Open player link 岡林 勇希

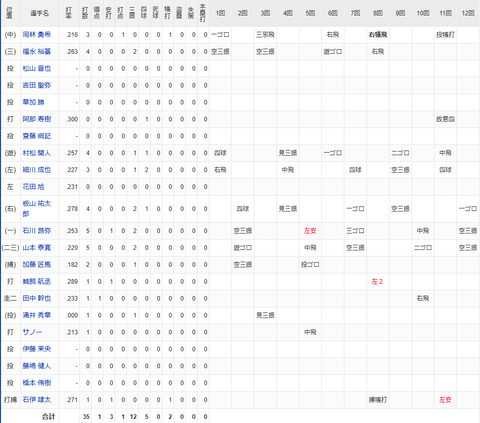click(37, 35)
